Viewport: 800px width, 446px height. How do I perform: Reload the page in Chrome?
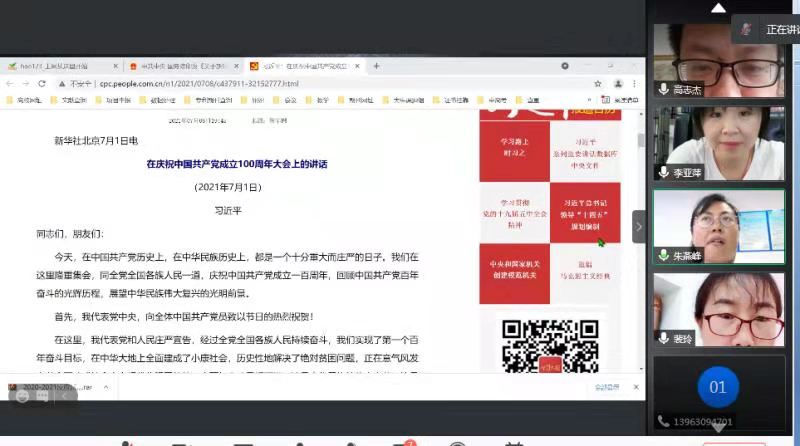(x=42, y=84)
